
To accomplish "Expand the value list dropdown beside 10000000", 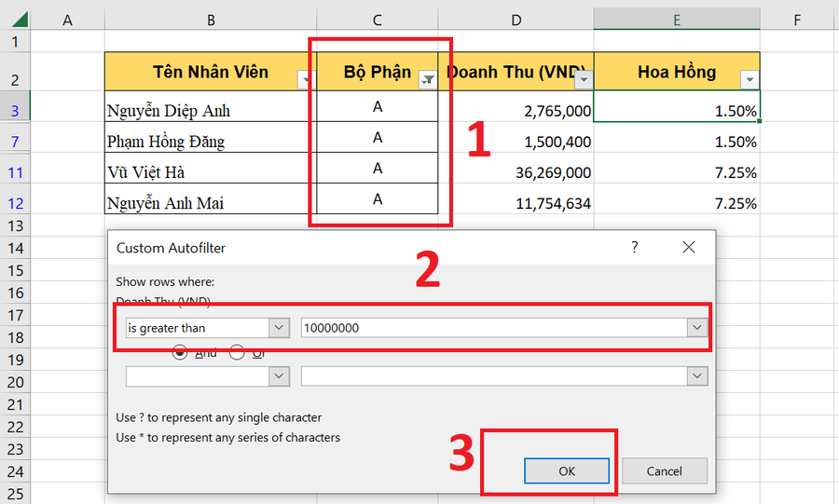I will click(697, 328).
